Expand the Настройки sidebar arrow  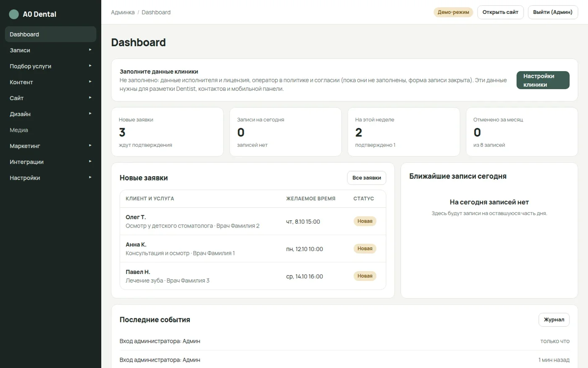coord(90,178)
